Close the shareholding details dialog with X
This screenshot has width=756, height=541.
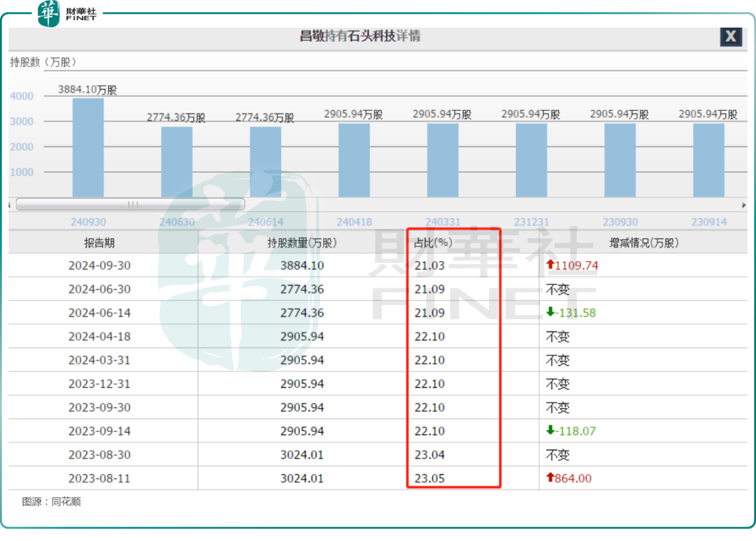point(731,37)
